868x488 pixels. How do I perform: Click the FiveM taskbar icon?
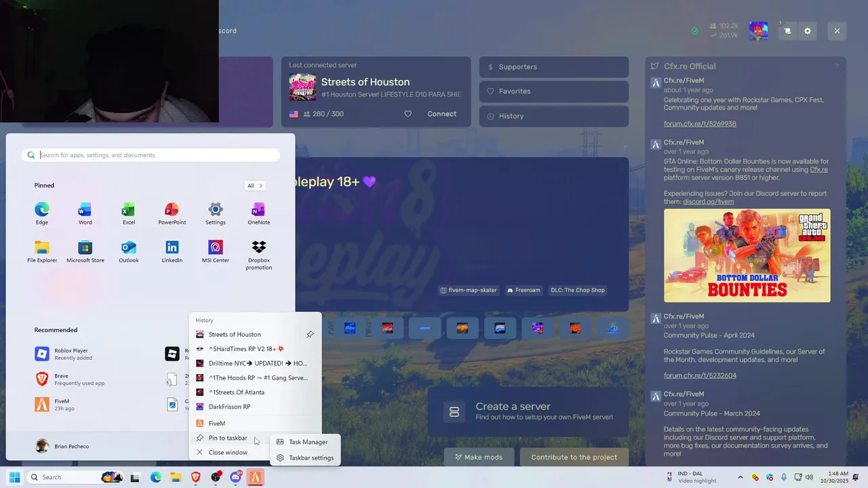[x=256, y=477]
